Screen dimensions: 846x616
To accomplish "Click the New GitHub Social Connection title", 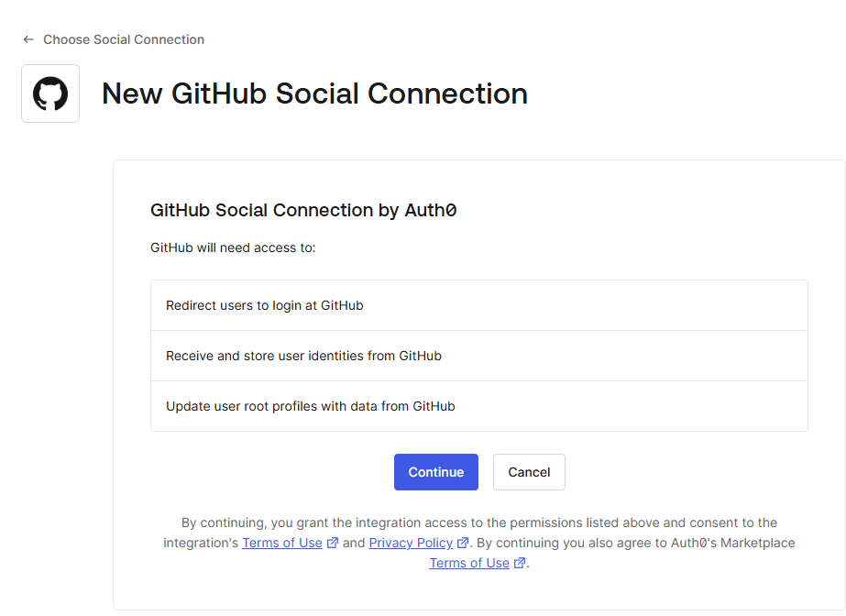I will [x=314, y=93].
